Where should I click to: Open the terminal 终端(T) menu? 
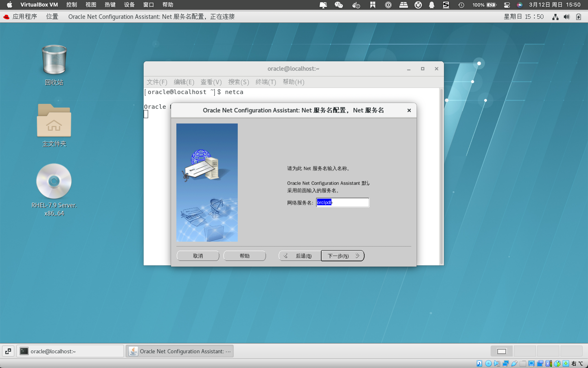266,82
